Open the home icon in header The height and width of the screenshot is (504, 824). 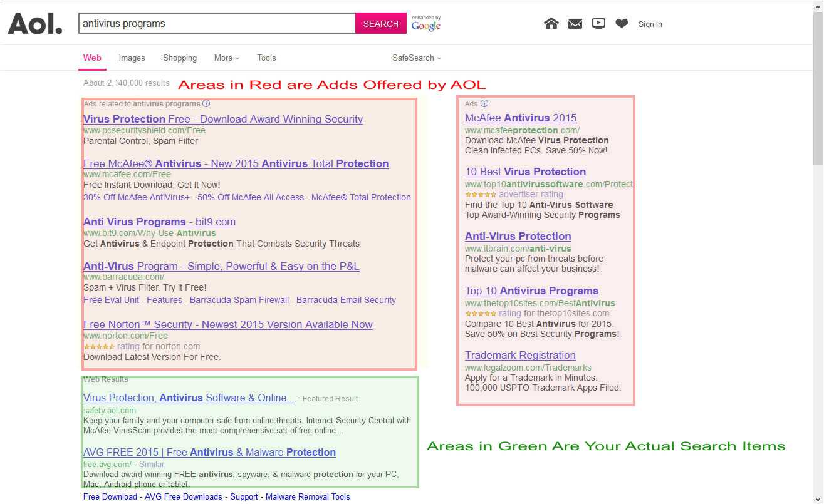[x=551, y=24]
